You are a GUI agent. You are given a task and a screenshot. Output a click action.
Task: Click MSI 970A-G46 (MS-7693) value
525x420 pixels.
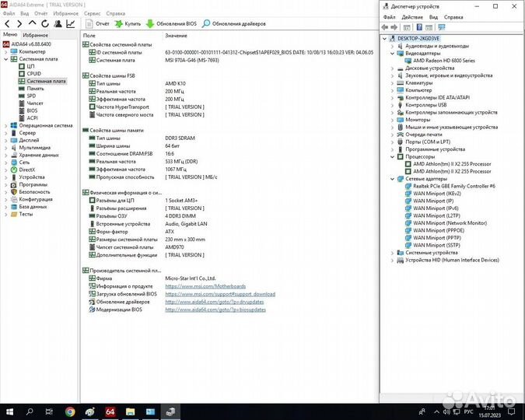pos(192,61)
